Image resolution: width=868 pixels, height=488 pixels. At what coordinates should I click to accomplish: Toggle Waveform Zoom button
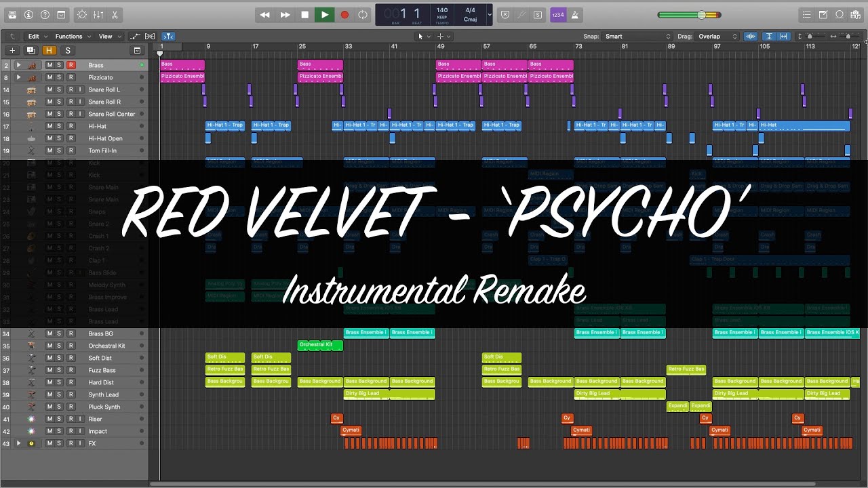point(751,36)
